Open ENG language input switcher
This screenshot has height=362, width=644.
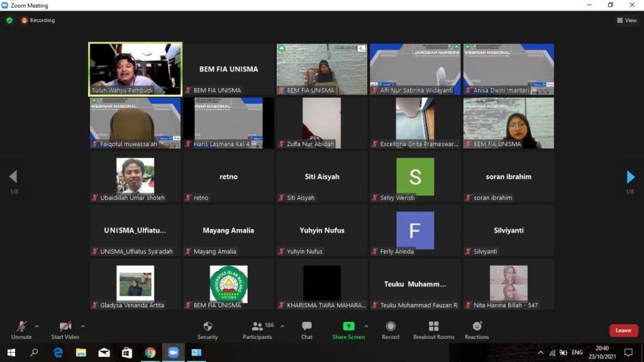point(577,353)
